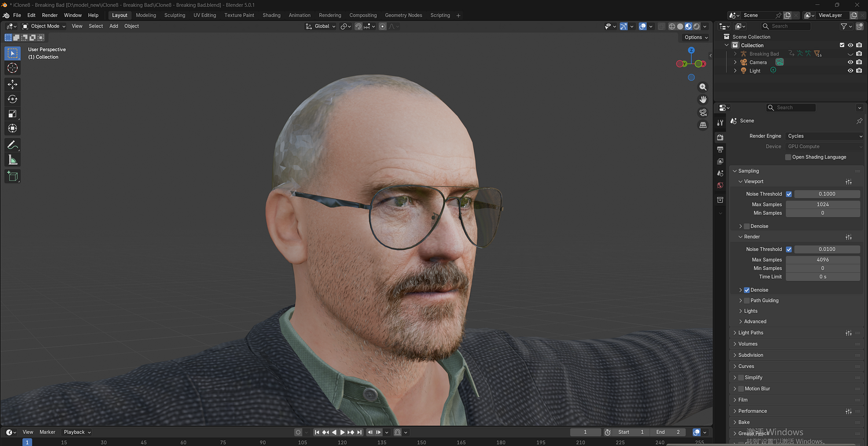Enable the Path Guiding checkbox
Image resolution: width=868 pixels, height=446 pixels.
pos(746,301)
